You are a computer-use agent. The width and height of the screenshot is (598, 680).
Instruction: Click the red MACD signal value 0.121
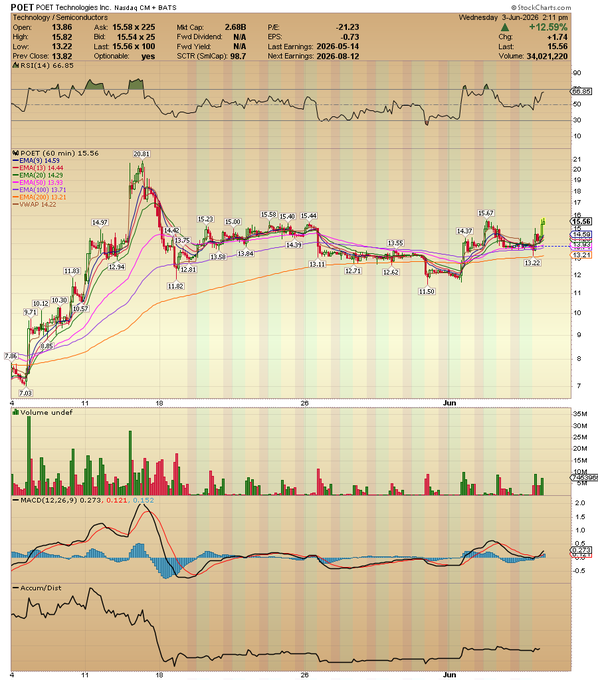(x=117, y=500)
